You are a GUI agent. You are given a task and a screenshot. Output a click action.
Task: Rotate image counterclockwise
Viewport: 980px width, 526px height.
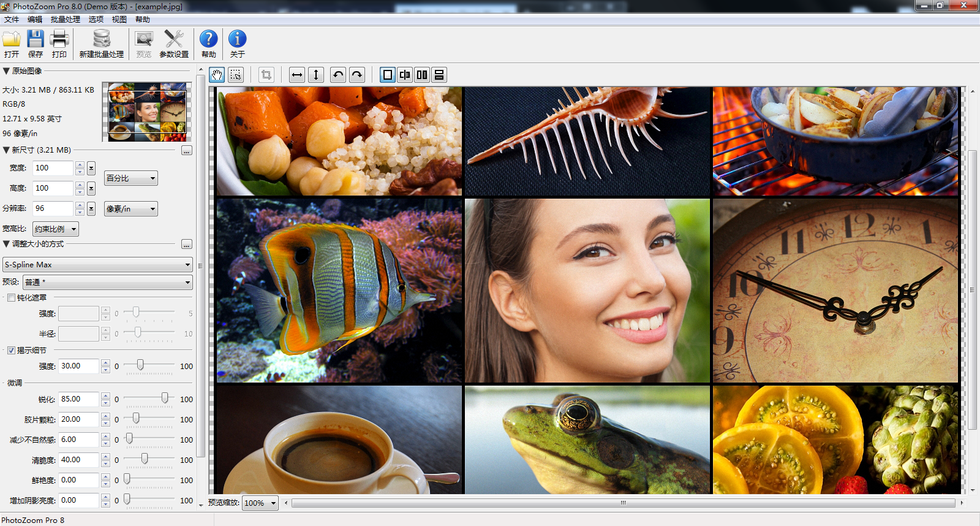(x=338, y=75)
